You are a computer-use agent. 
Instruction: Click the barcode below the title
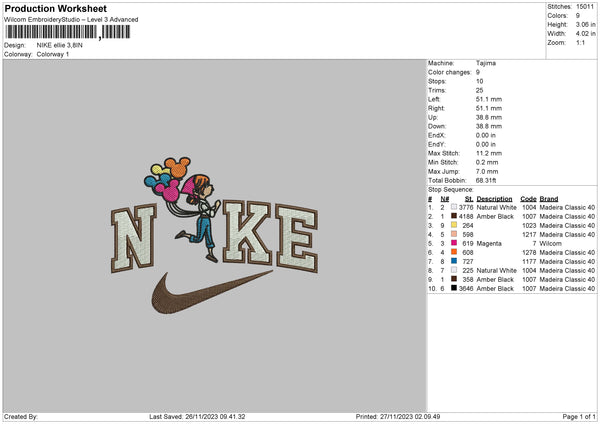[68, 32]
